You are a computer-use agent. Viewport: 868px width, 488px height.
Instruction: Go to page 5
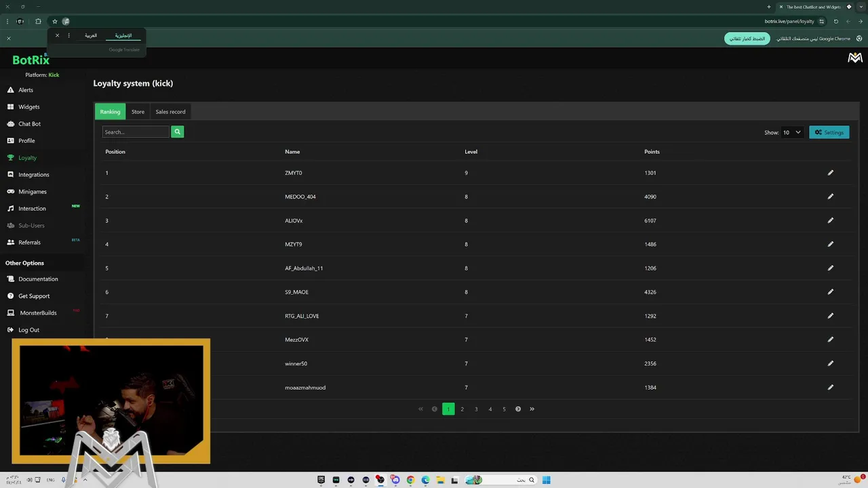coord(504,409)
